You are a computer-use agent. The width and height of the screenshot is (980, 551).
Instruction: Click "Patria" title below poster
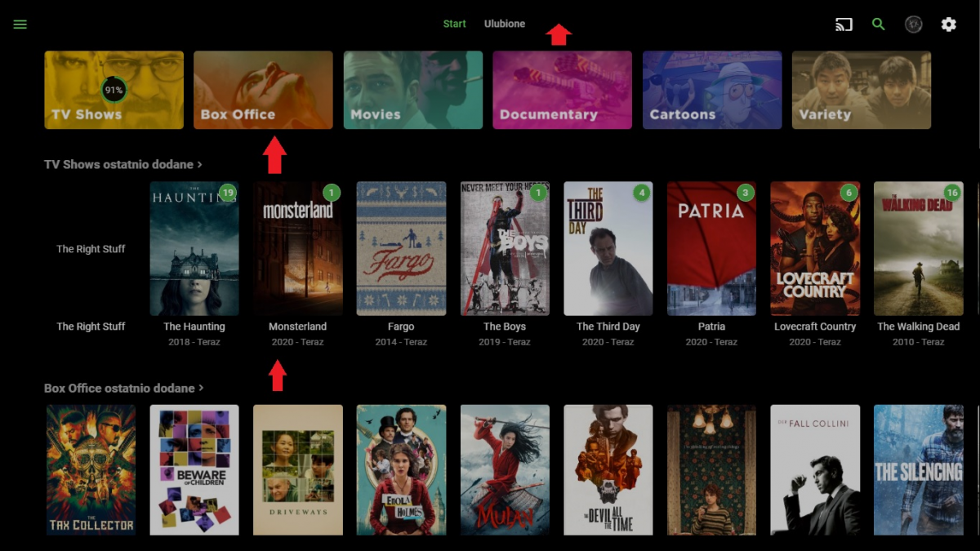coord(712,327)
